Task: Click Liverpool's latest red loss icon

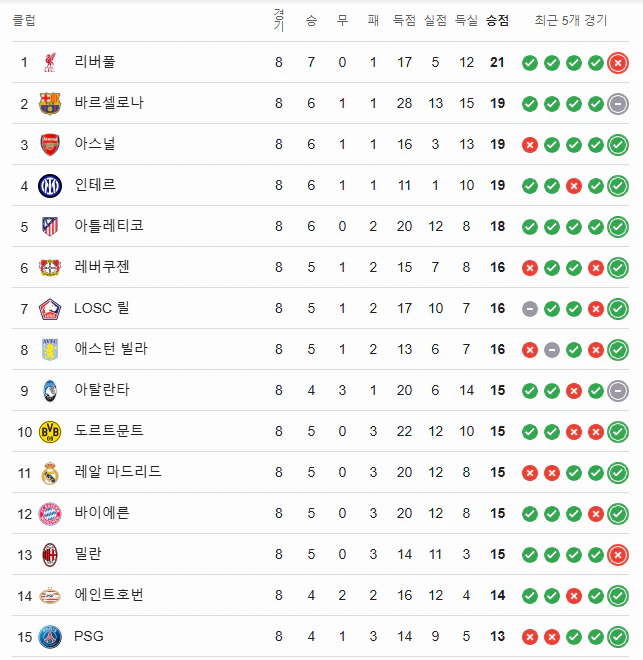Action: tap(618, 63)
